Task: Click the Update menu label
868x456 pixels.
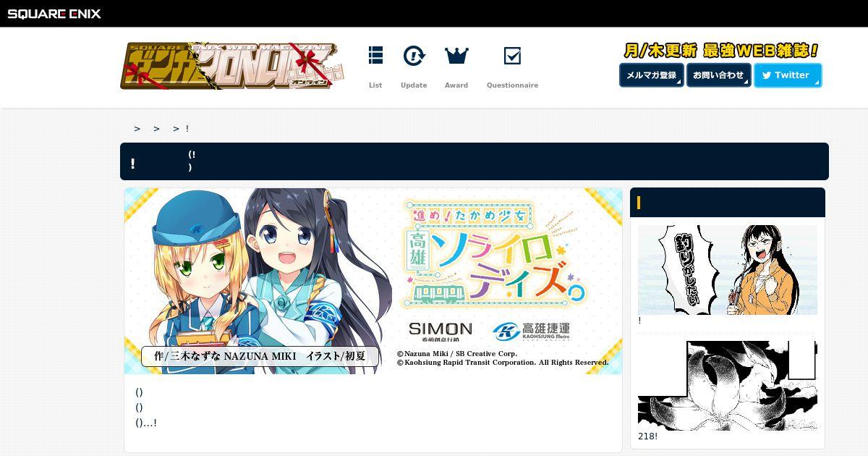Action: pos(414,85)
